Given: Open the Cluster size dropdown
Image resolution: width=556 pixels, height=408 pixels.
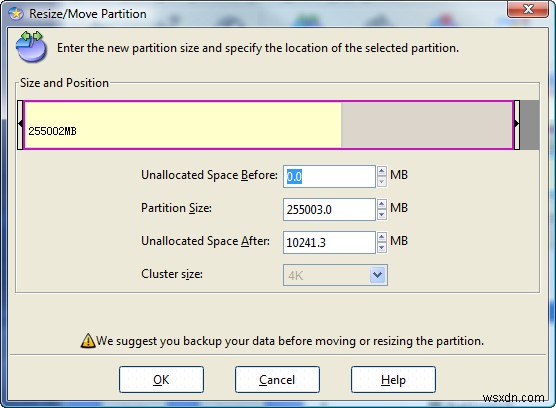Looking at the screenshot, I should 377,275.
